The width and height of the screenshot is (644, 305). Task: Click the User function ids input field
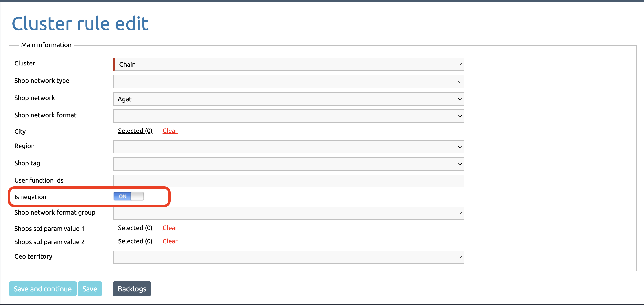click(x=288, y=181)
